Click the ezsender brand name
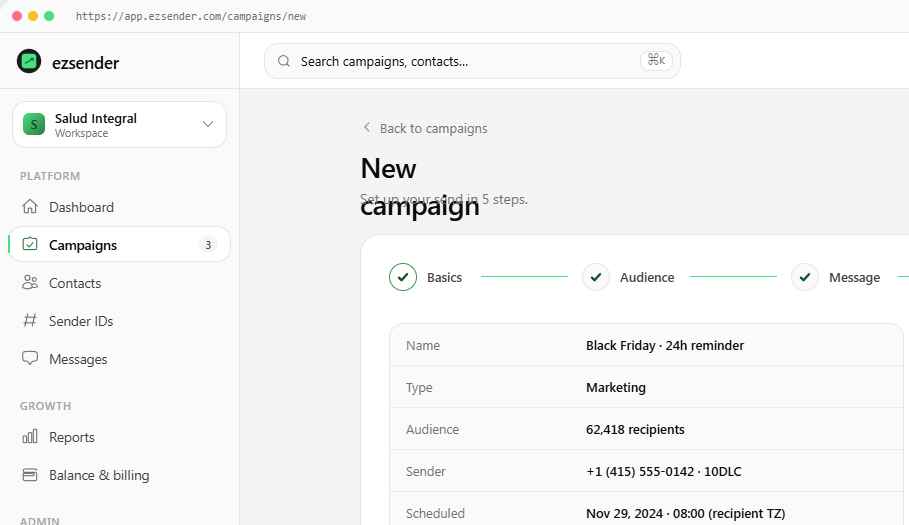The width and height of the screenshot is (909, 525). point(85,63)
